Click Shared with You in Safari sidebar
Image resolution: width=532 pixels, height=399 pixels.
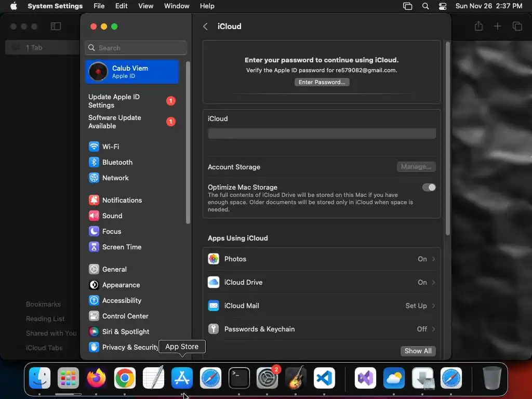[x=51, y=334]
